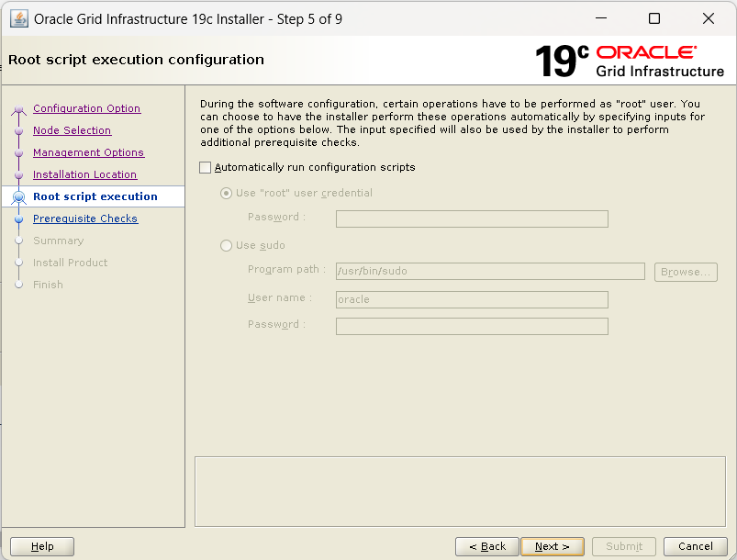Cancel the installer
The width and height of the screenshot is (737, 560).
click(x=695, y=546)
